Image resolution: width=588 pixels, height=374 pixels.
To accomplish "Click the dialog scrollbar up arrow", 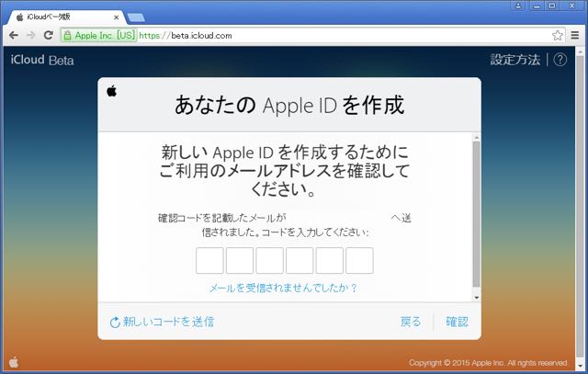I will click(477, 137).
